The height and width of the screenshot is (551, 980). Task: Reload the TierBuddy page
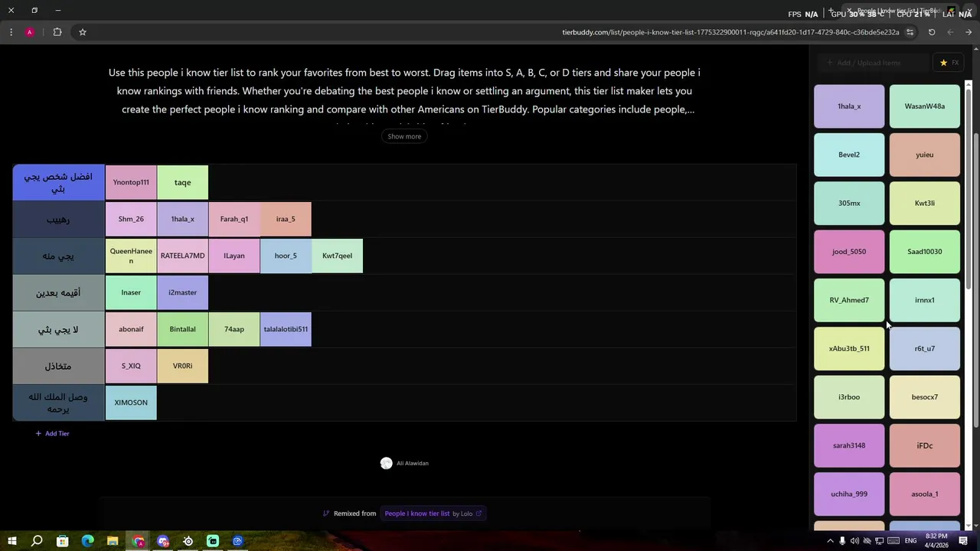[932, 32]
